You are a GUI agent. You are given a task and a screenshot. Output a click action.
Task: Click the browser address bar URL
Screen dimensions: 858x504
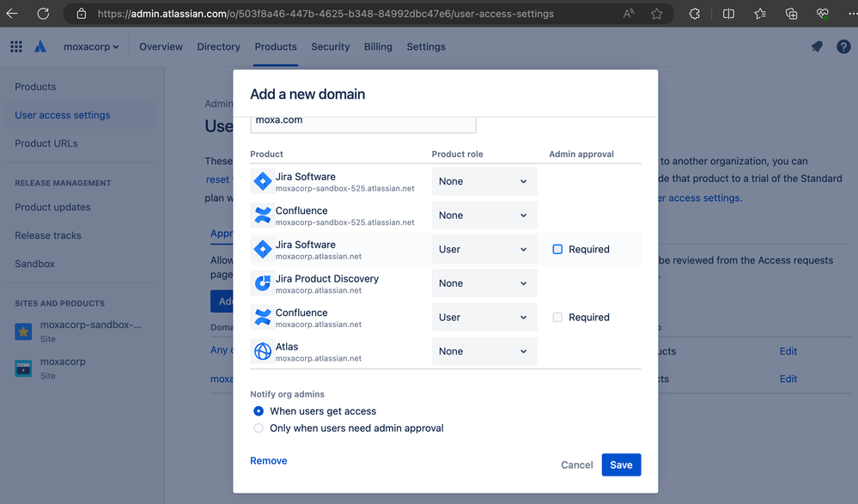pyautogui.click(x=326, y=14)
